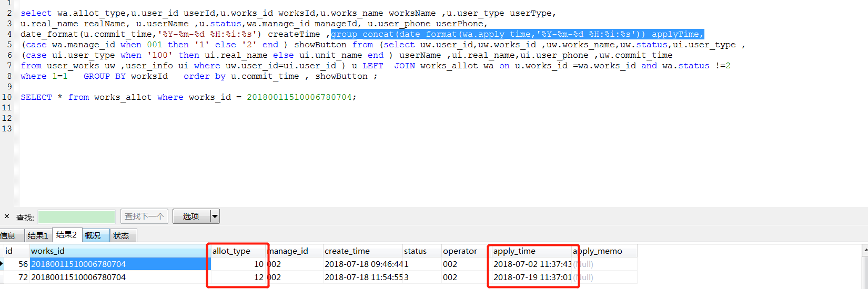The width and height of the screenshot is (868, 289).
Task: Select the cell with id 72
Action: [16, 277]
